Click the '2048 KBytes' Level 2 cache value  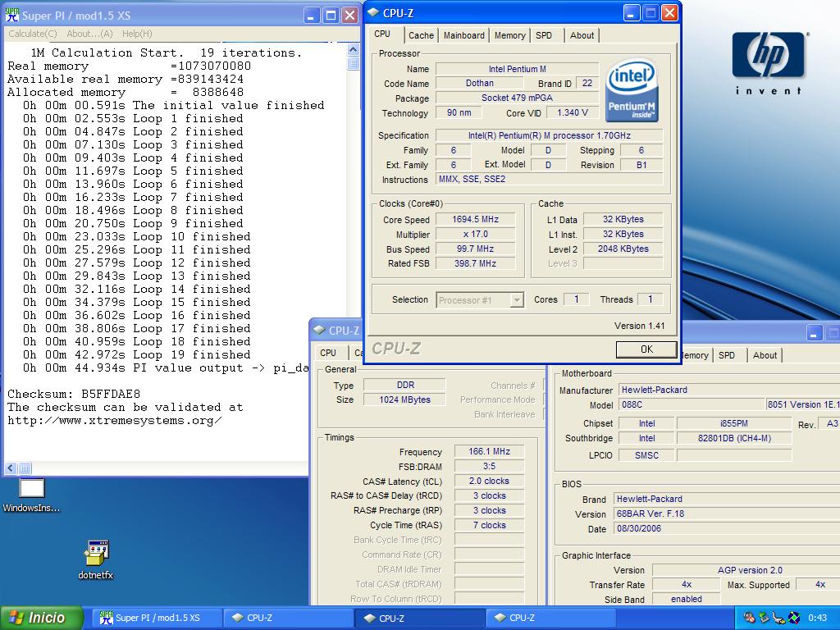point(623,249)
